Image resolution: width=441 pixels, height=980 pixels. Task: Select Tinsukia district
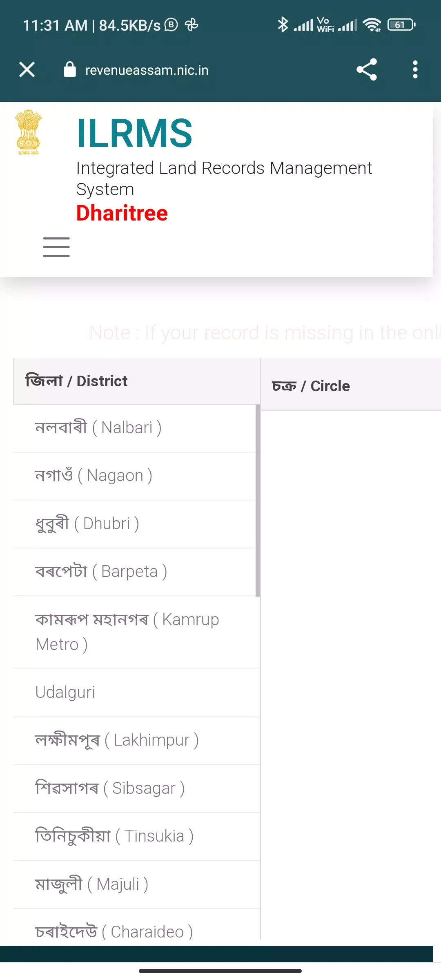click(x=136, y=836)
